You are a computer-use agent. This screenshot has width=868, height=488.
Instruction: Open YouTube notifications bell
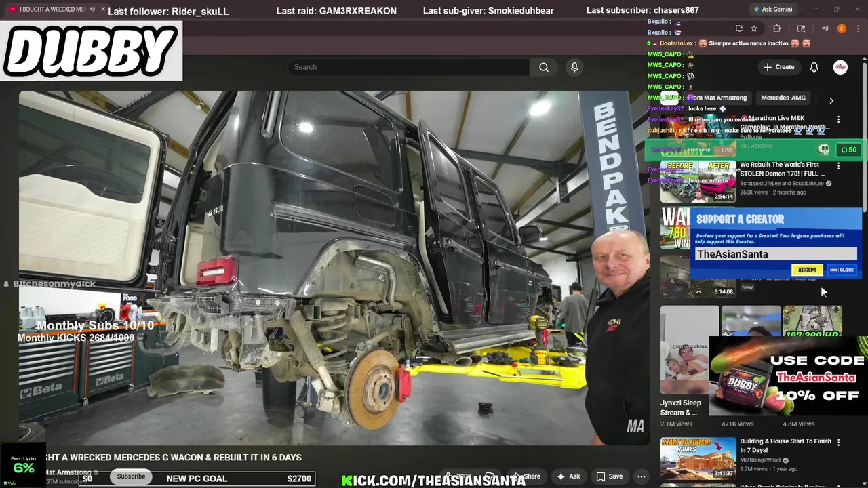click(x=814, y=67)
